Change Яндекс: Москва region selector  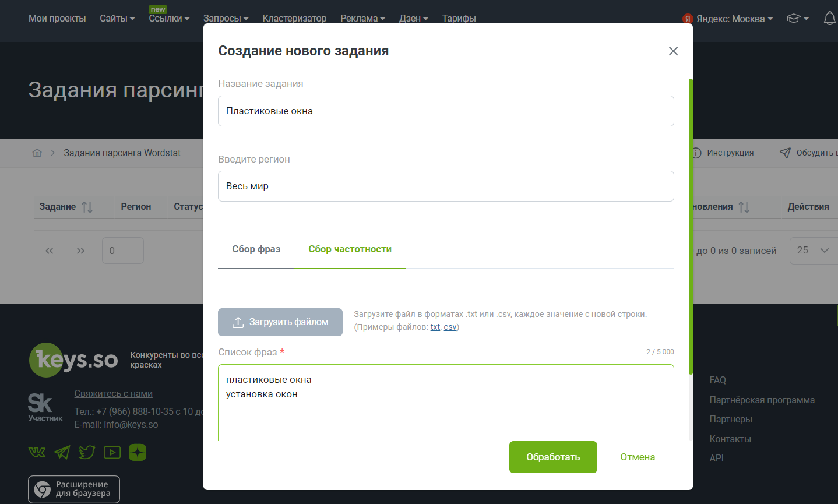point(728,19)
